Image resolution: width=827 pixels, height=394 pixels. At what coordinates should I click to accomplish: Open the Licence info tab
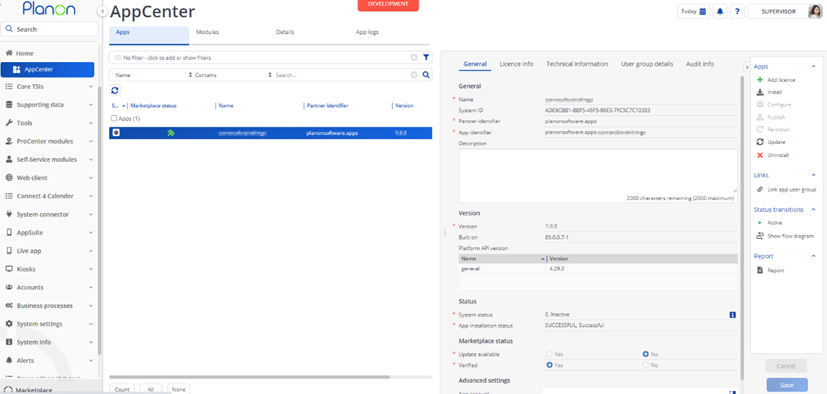coord(516,64)
